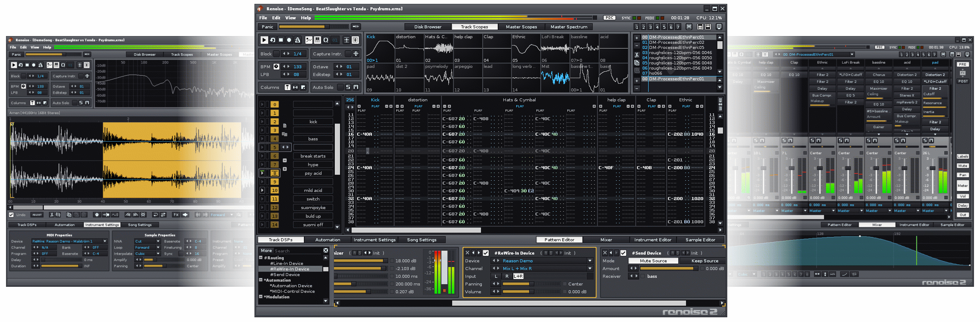This screenshot has height=322, width=980.
Task: Click the More button in DSP list
Action: (x=266, y=250)
